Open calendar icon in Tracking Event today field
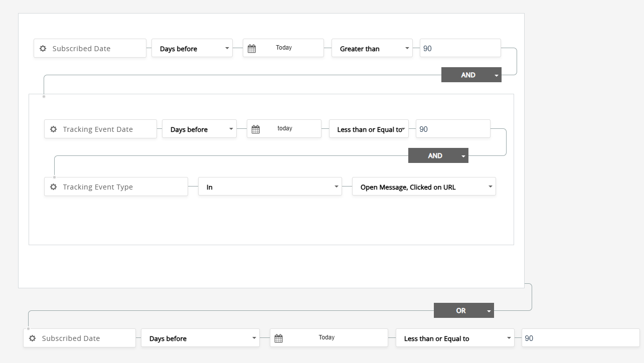The width and height of the screenshot is (644, 363). tap(255, 129)
